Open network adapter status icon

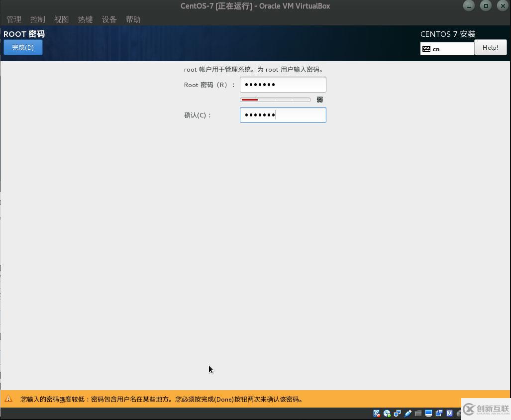pyautogui.click(x=397, y=414)
